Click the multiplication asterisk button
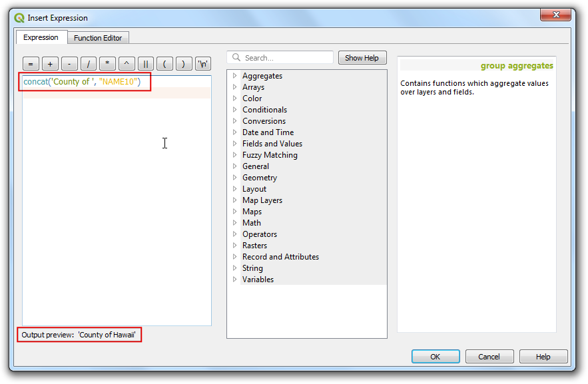 107,64
